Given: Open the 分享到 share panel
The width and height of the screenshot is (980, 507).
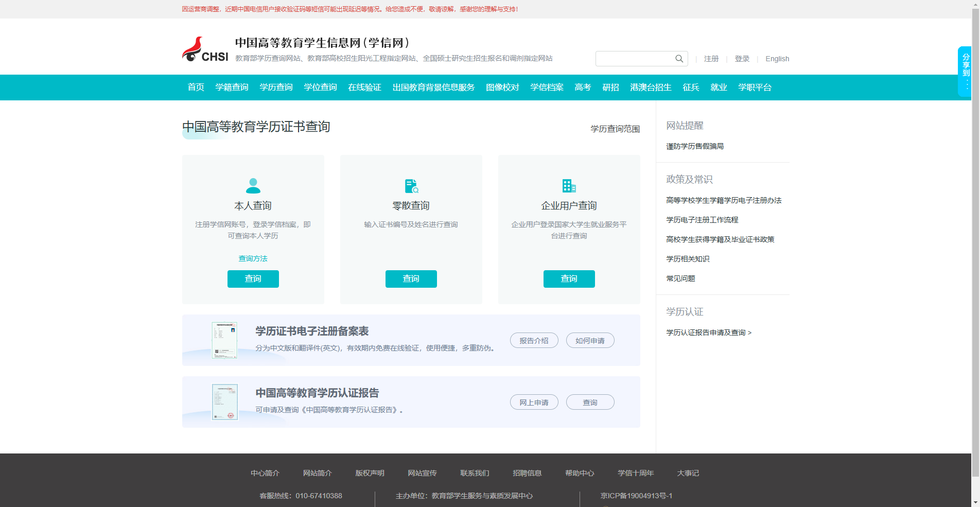Looking at the screenshot, I should (966, 62).
